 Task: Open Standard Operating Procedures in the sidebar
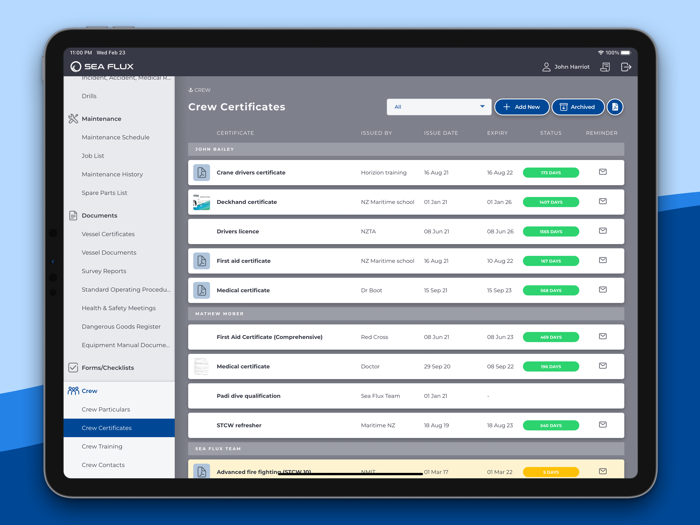126,290
